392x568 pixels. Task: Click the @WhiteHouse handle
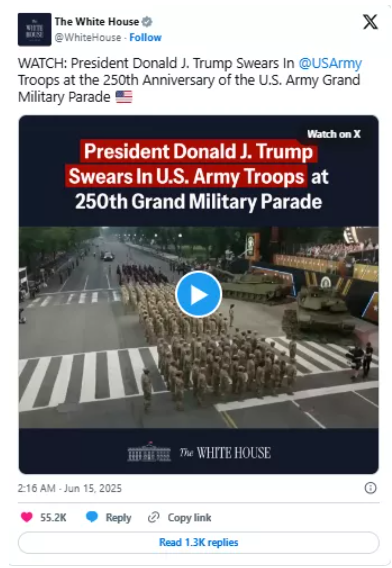click(88, 37)
